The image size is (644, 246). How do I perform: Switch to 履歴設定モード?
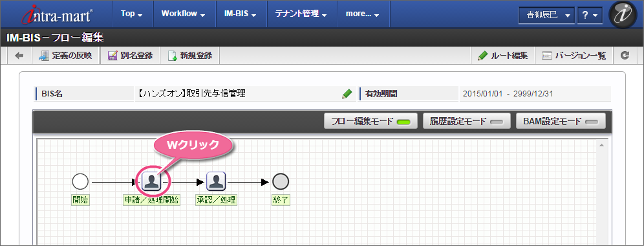coord(467,121)
